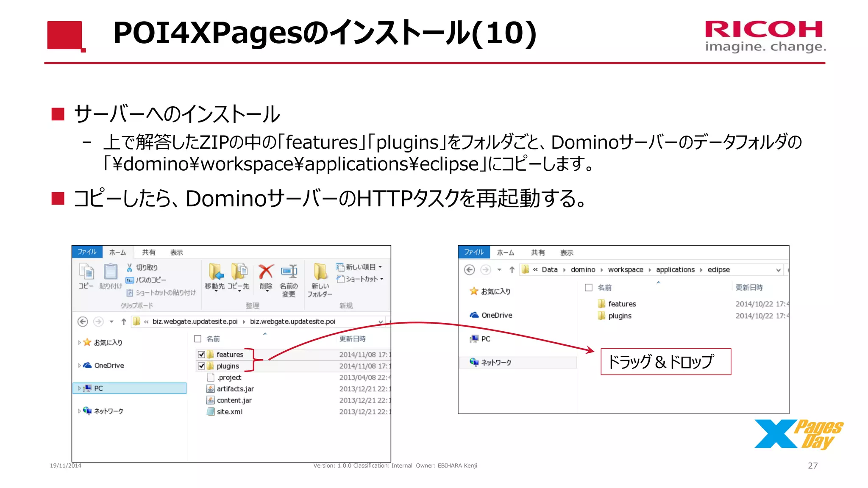Select the features folder in right Explorer
Image resolution: width=868 pixels, height=488 pixels.
[617, 304]
